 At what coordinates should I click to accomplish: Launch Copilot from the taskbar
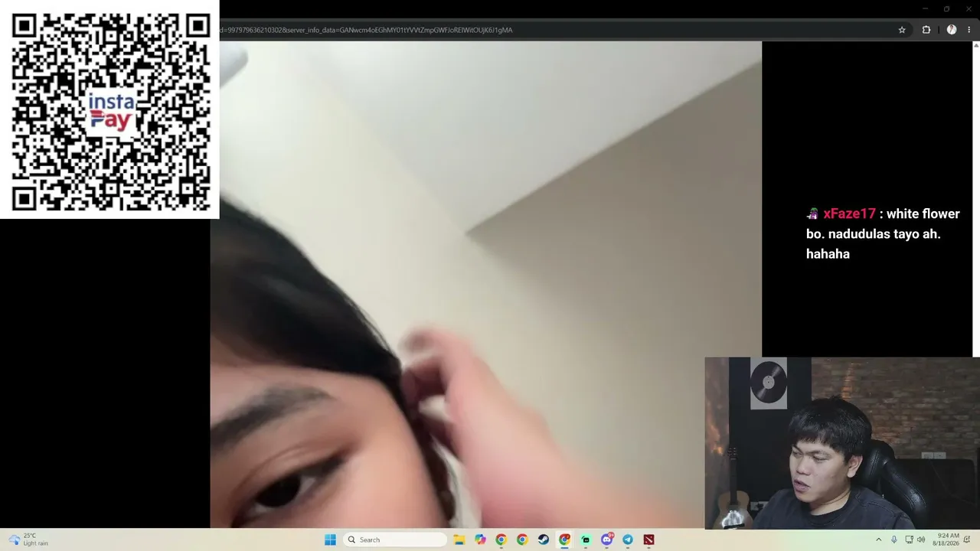pyautogui.click(x=480, y=540)
